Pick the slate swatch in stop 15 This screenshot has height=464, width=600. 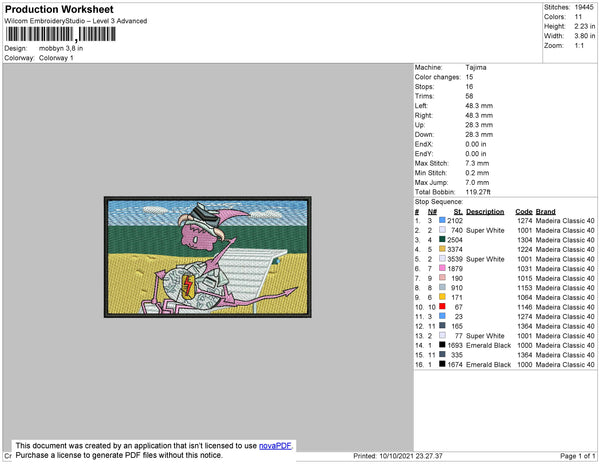click(442, 354)
